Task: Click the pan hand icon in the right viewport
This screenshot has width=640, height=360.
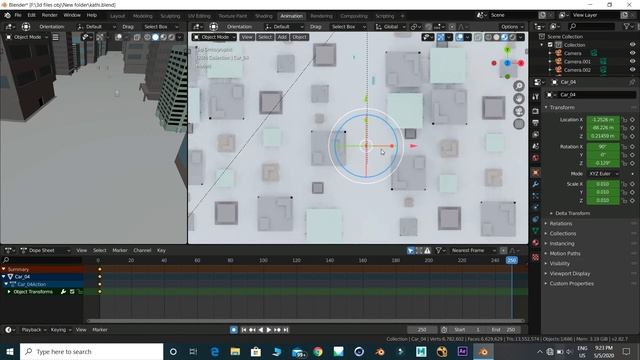Action: 519,98
